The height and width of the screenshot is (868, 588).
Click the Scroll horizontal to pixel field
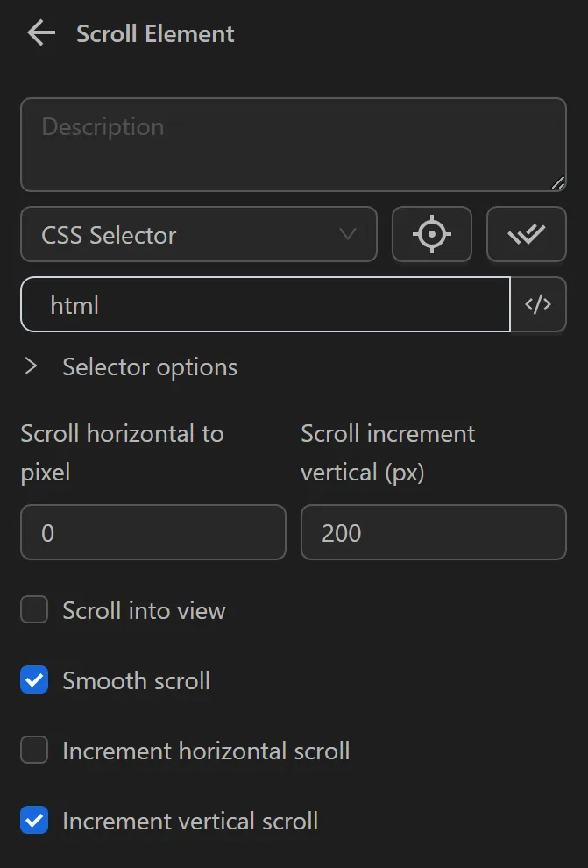152,532
